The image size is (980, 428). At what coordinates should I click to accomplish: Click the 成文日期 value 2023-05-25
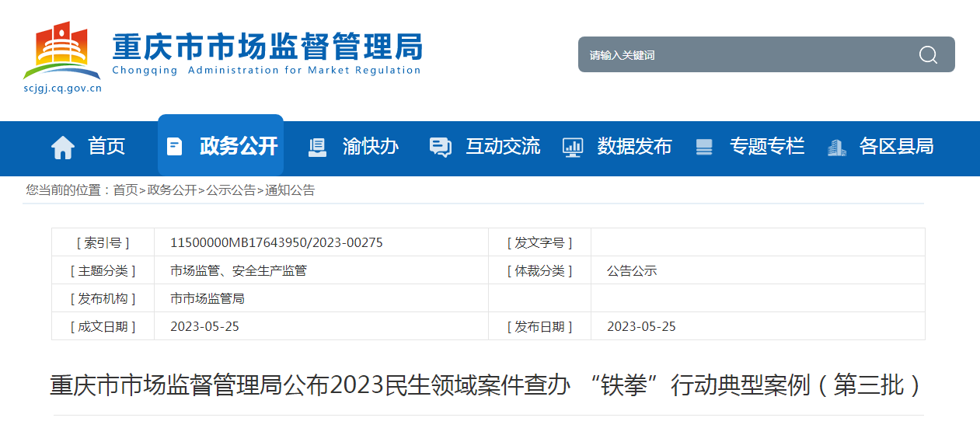point(204,326)
